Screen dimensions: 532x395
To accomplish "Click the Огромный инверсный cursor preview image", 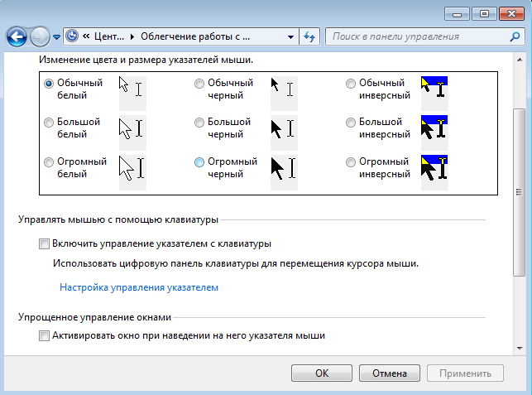I will tap(434, 172).
